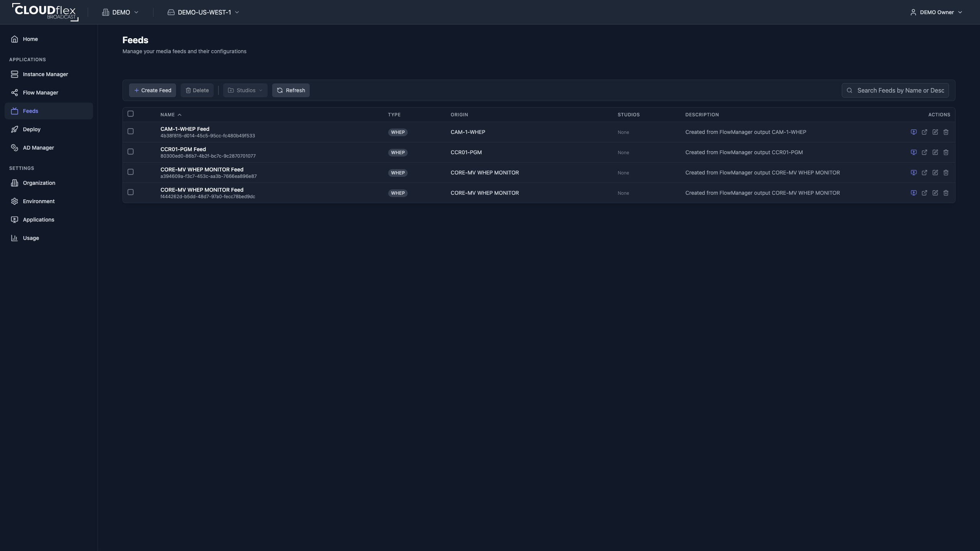Open CAM-1-WHEP Feed in new window

924,132
